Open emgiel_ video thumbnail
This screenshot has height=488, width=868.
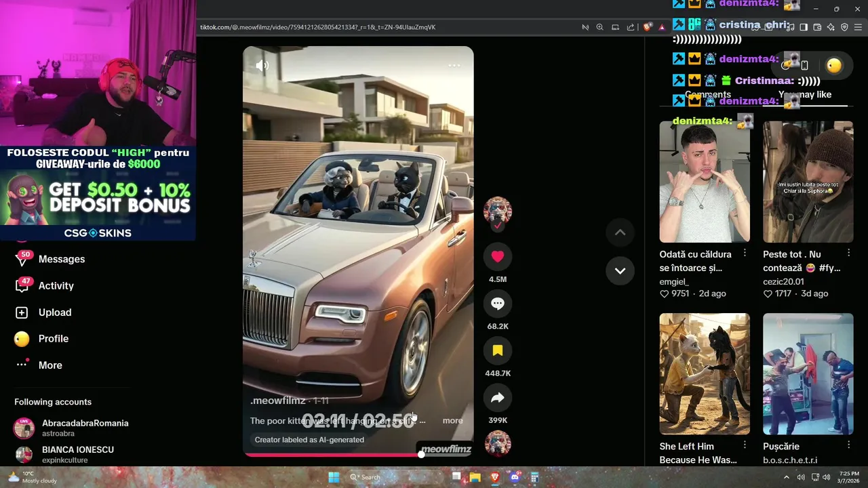click(705, 182)
